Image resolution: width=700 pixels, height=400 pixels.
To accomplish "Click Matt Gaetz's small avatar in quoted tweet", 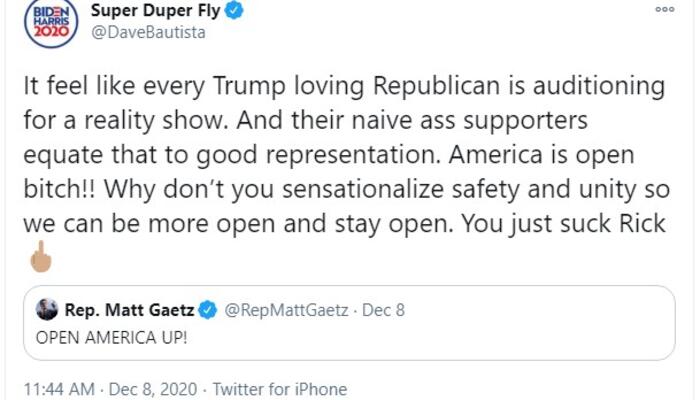I will pyautogui.click(x=48, y=310).
